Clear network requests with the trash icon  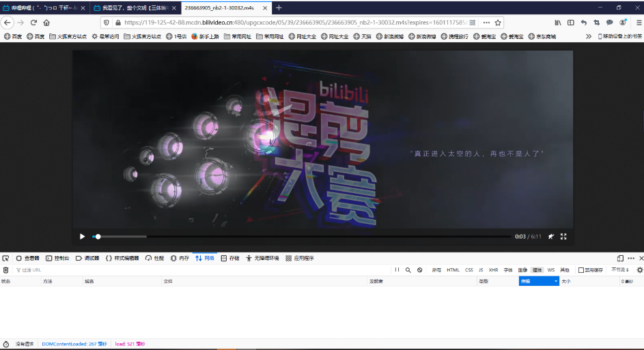point(5,270)
